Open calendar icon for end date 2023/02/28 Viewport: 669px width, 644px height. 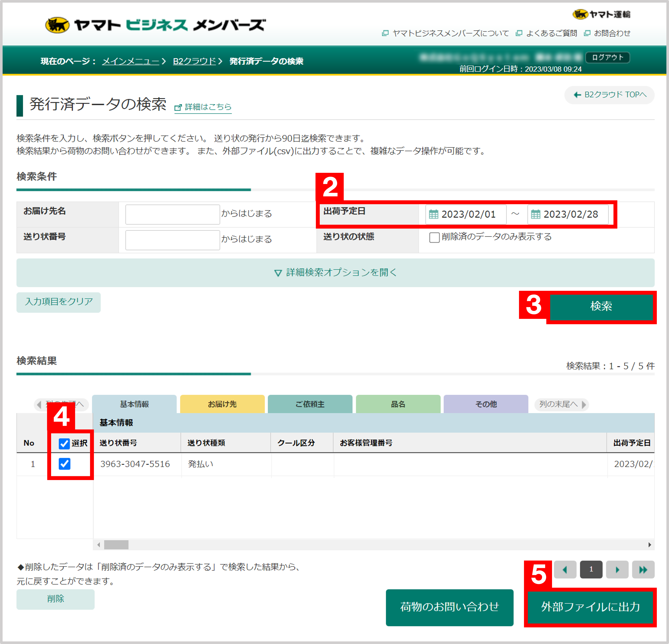(x=536, y=214)
